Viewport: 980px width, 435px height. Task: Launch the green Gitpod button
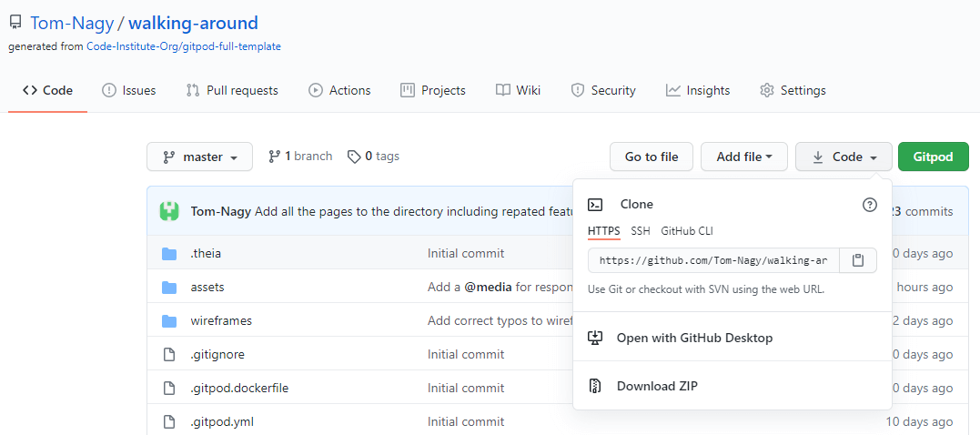[x=933, y=157]
